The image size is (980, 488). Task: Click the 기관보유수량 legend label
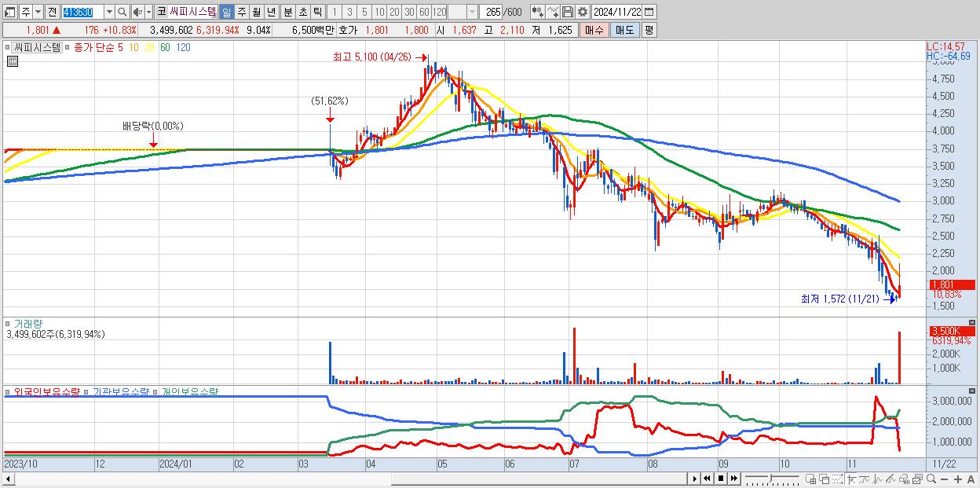click(x=121, y=391)
